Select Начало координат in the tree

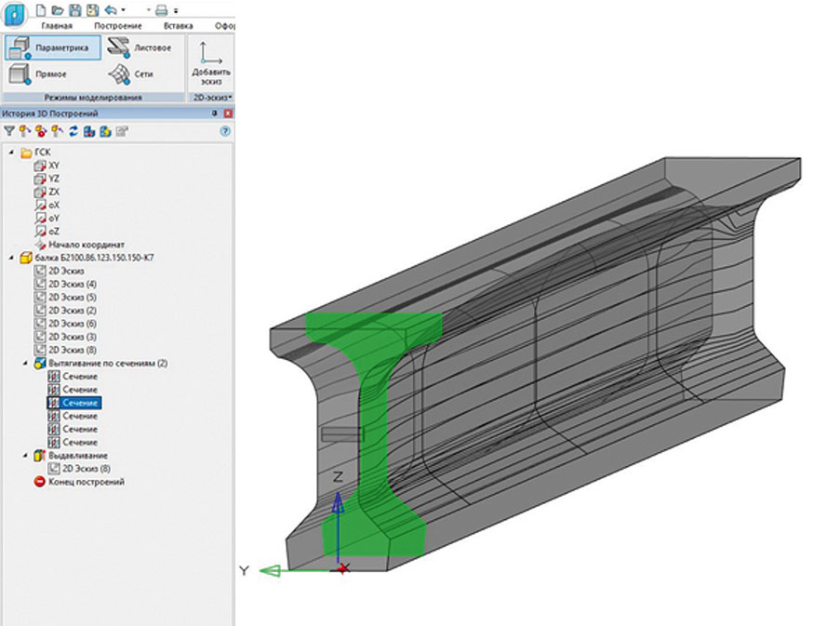click(86, 244)
